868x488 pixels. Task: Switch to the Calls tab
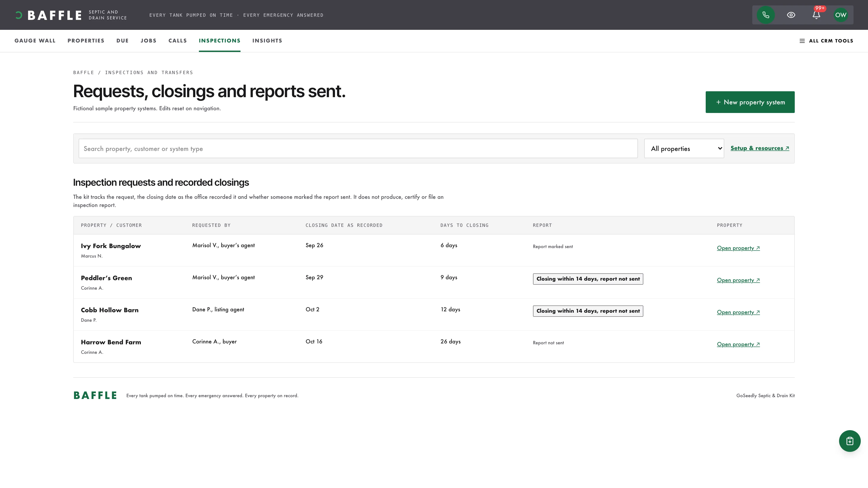click(x=178, y=41)
